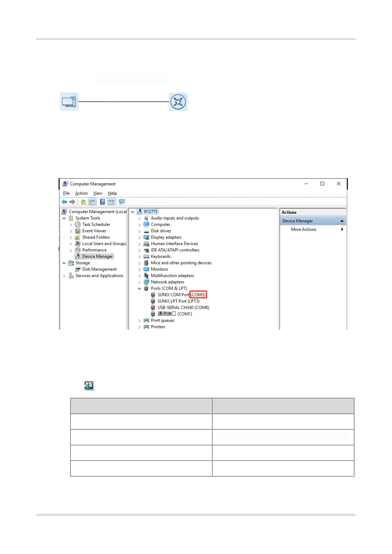This screenshot has height=554, width=392.
Task: Select IDE ATA/ATAPI controllers category
Action: [175, 250]
